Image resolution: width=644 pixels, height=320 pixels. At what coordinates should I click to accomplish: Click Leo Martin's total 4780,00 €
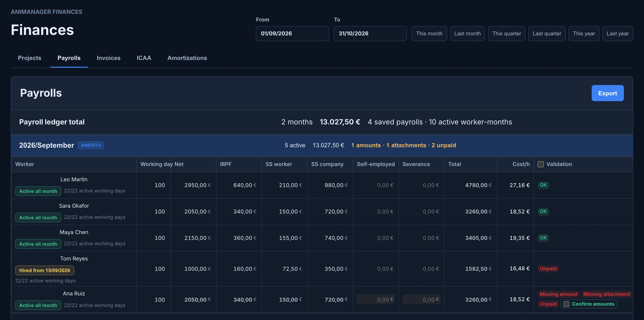[478, 185]
